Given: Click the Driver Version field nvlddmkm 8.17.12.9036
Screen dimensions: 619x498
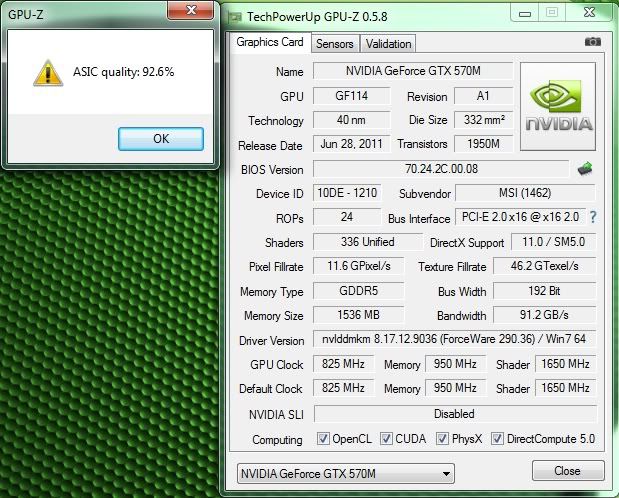Looking at the screenshot, I should point(454,339).
